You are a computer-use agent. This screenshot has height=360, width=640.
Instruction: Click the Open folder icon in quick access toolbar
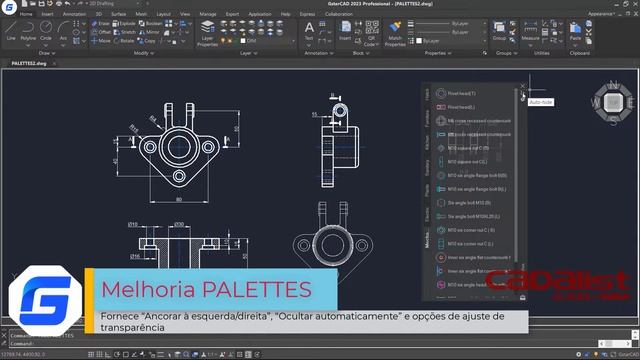point(33,4)
